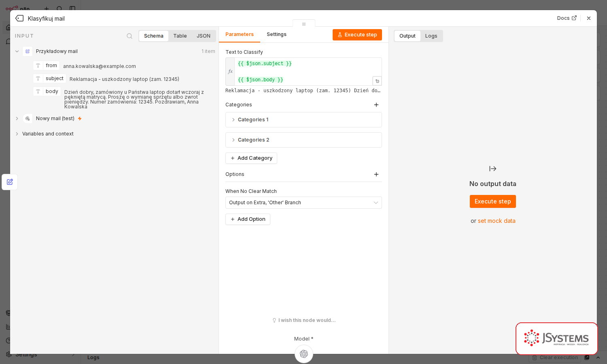Image resolution: width=607 pixels, height=364 pixels.
Task: Click the 'Reklamacja - uszkodzony laptop' subject value
Action: pos(124,79)
